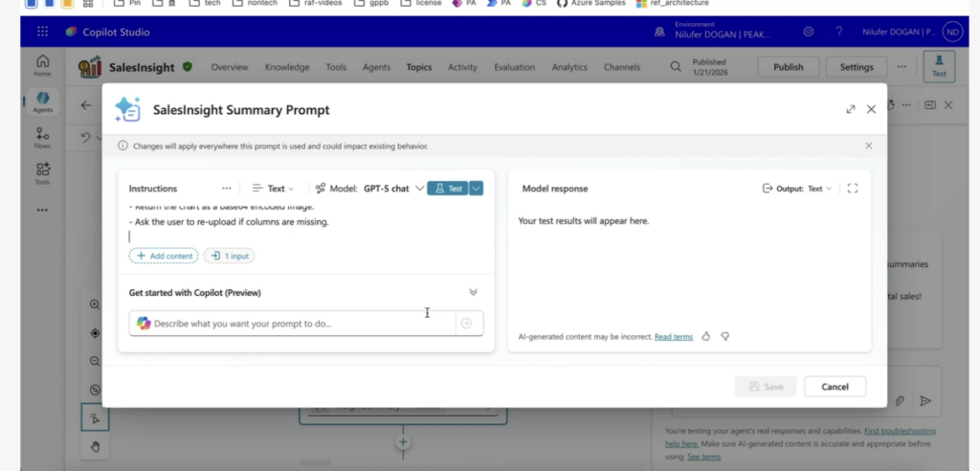980x471 pixels.
Task: Open the Topics tab
Action: [x=419, y=67]
